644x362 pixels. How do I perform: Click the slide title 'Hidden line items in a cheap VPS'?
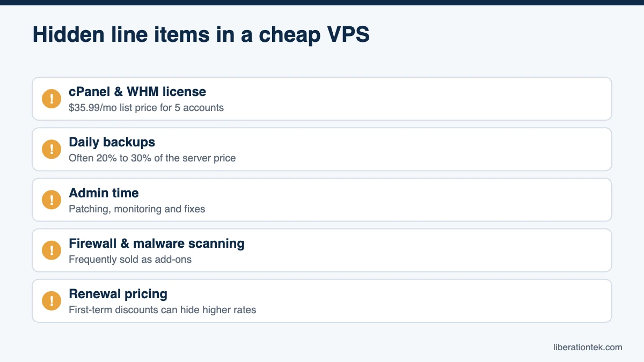[201, 35]
